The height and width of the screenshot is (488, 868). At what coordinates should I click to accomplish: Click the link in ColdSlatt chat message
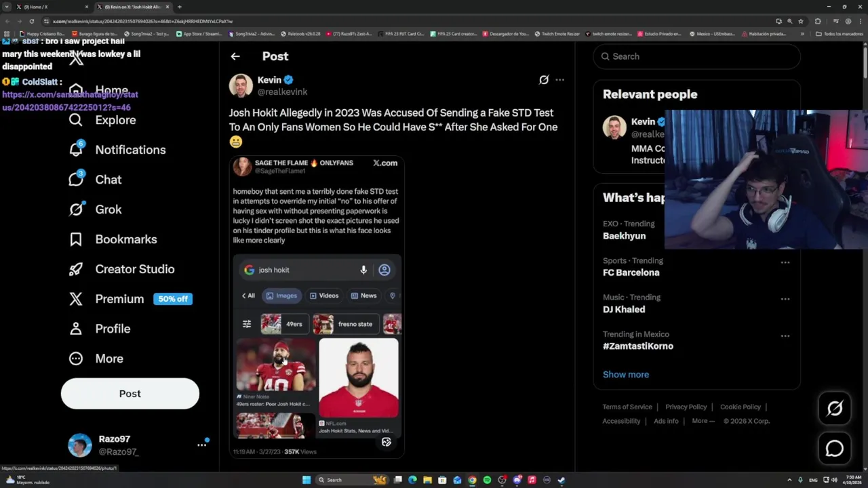coord(70,101)
